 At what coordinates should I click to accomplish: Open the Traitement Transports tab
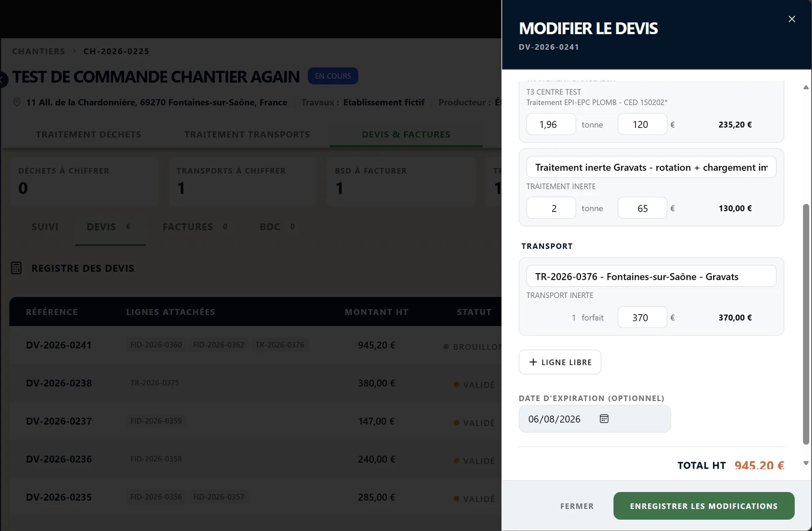pyautogui.click(x=247, y=134)
